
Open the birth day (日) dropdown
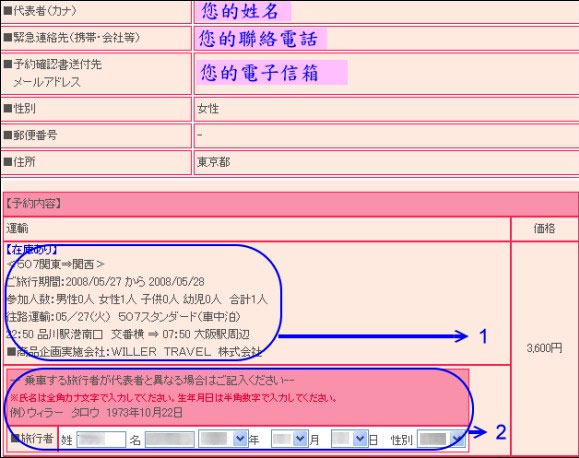(x=349, y=439)
